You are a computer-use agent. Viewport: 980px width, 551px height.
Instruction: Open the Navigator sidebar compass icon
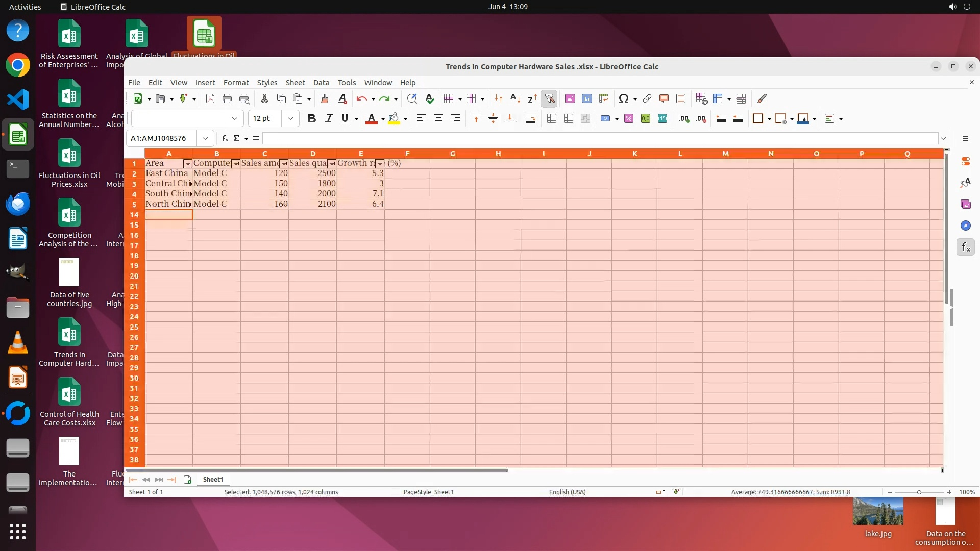click(965, 226)
